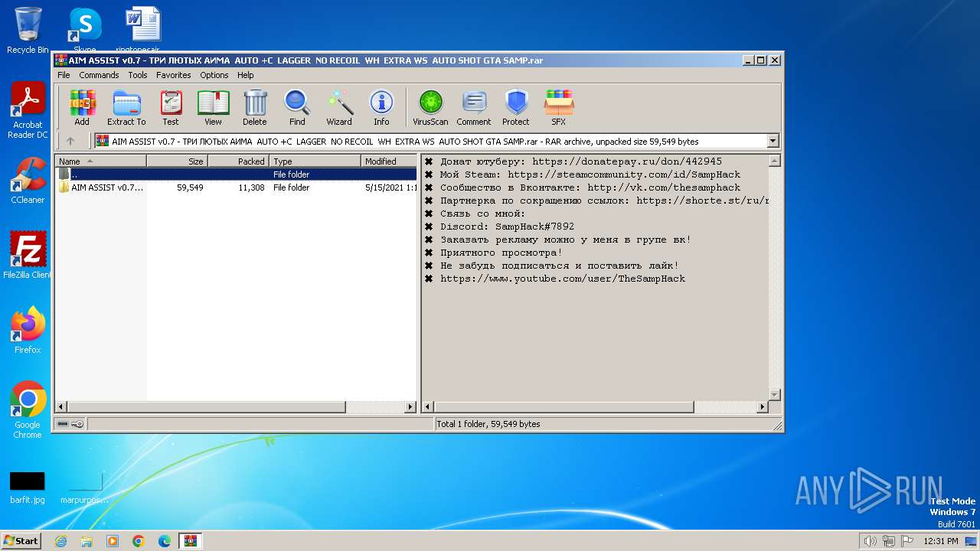Sort files by Type column

click(315, 161)
